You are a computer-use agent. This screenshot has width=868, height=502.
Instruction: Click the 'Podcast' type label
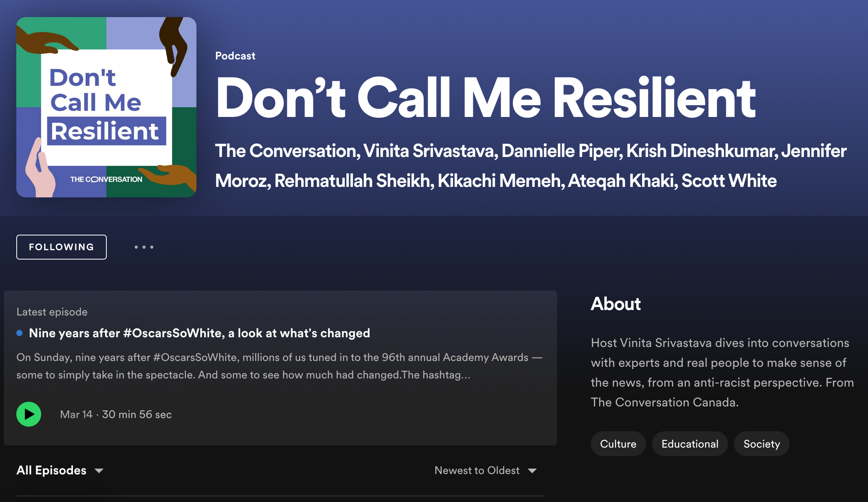[x=235, y=56]
